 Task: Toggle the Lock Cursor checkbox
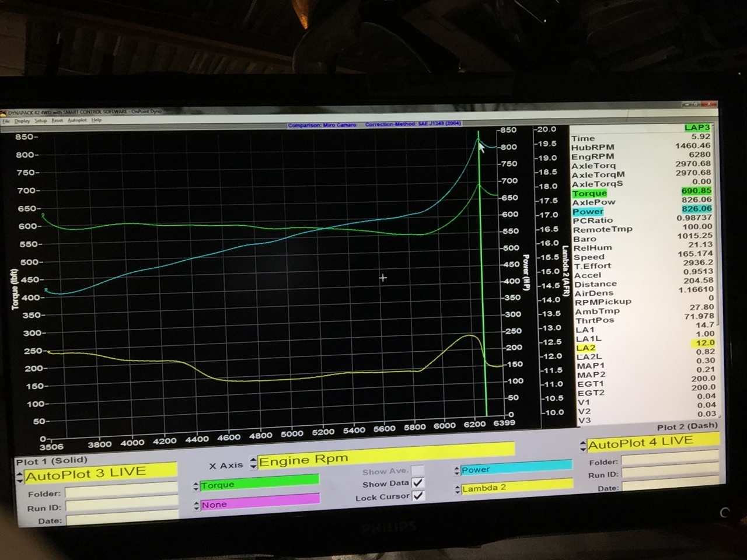(x=418, y=496)
